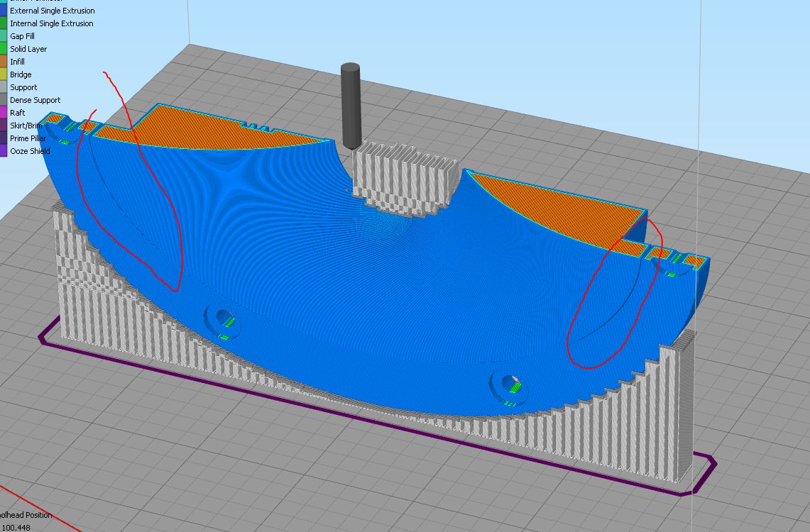Click the 'Gap Fill' legend label
This screenshot has height=532, width=810.
[22, 36]
